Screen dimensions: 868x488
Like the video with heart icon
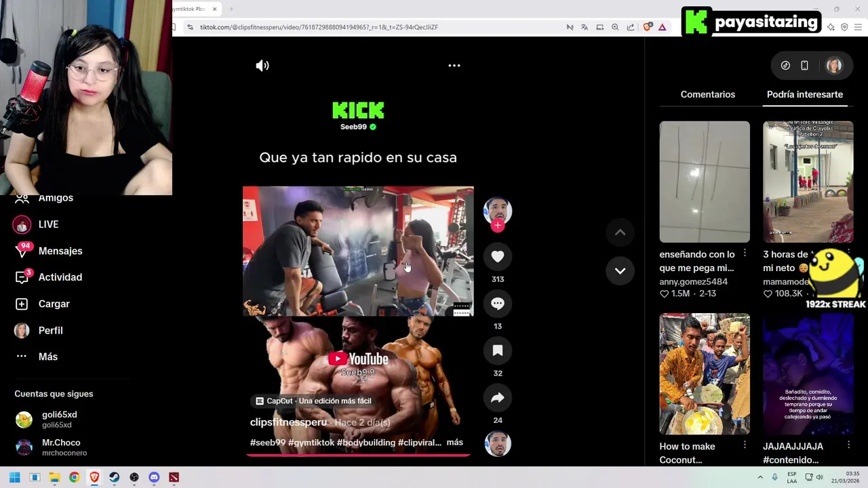[x=498, y=256]
